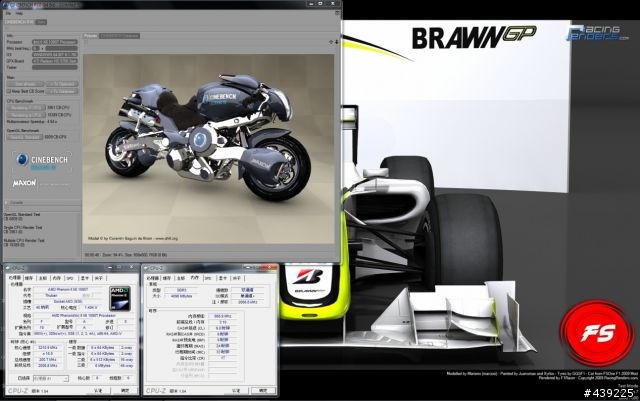Click the CINEBENCH title bar application icon
Viewport: 640px width, 401px height.
click(7, 5)
